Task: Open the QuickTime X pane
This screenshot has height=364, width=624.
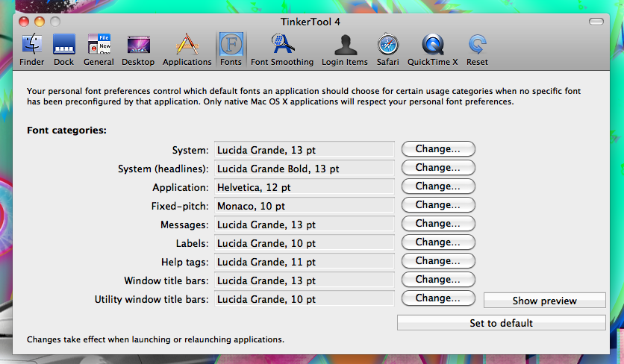Action: [x=433, y=50]
